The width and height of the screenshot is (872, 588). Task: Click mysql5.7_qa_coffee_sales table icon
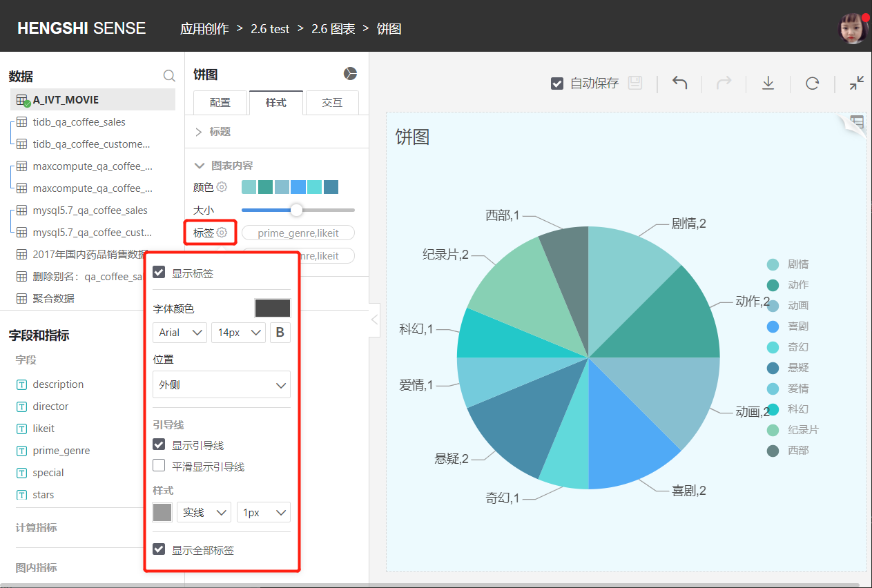[21, 210]
